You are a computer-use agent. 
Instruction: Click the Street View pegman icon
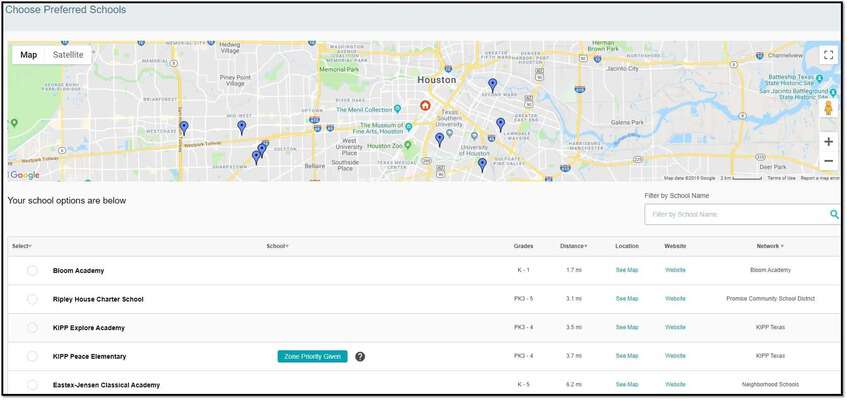(x=828, y=108)
